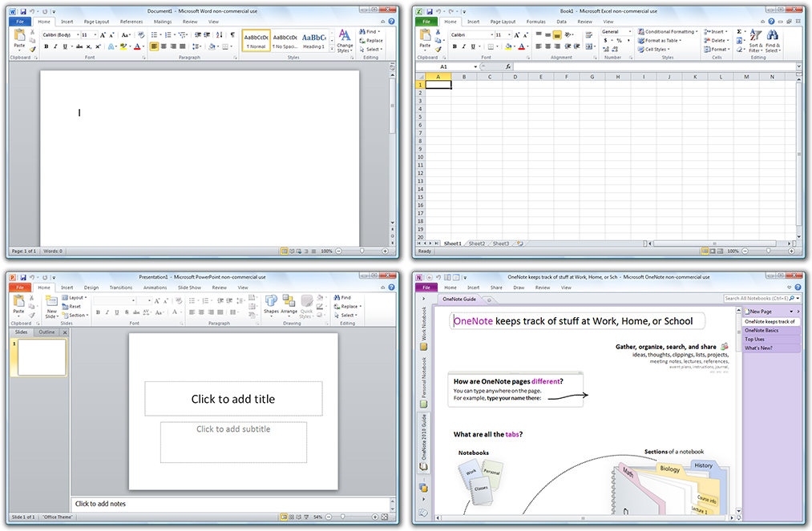812x531 pixels.
Task: Click Search All Notebooks field in OneNote
Action: coord(756,299)
